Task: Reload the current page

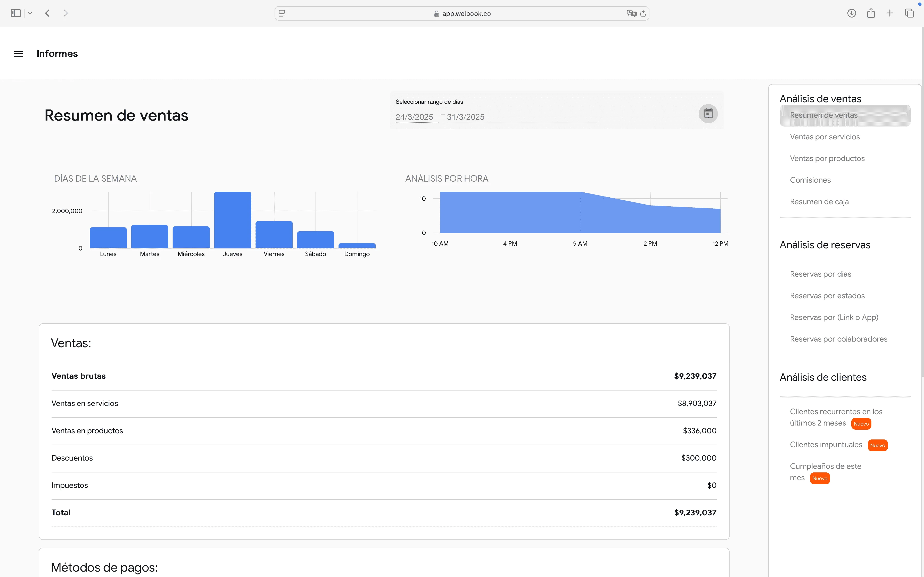Action: (643, 13)
